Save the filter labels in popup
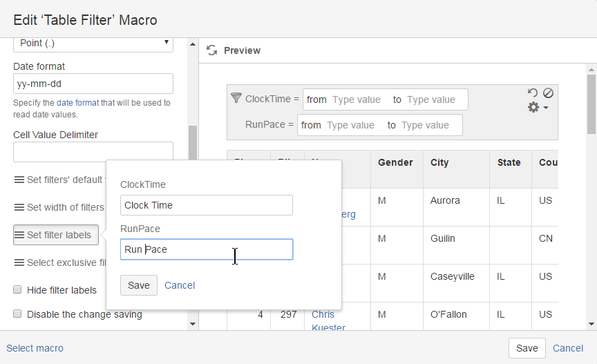Image resolution: width=597 pixels, height=364 pixels. (x=138, y=285)
